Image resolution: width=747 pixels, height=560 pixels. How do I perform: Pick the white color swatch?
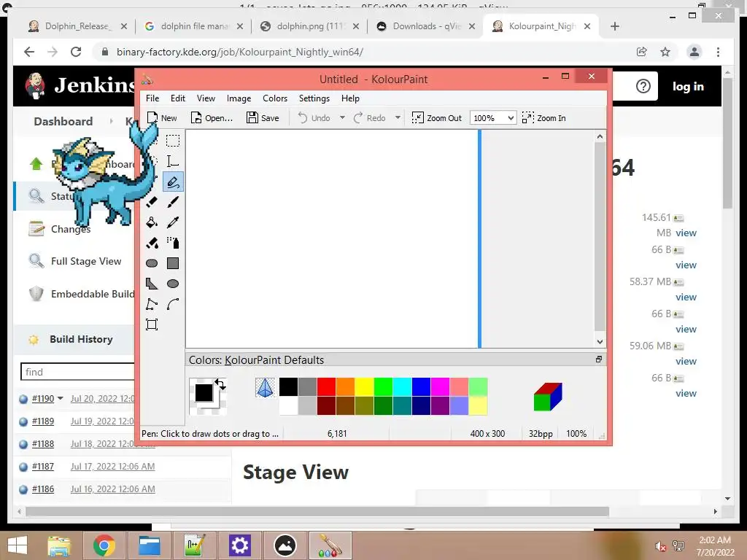point(288,405)
